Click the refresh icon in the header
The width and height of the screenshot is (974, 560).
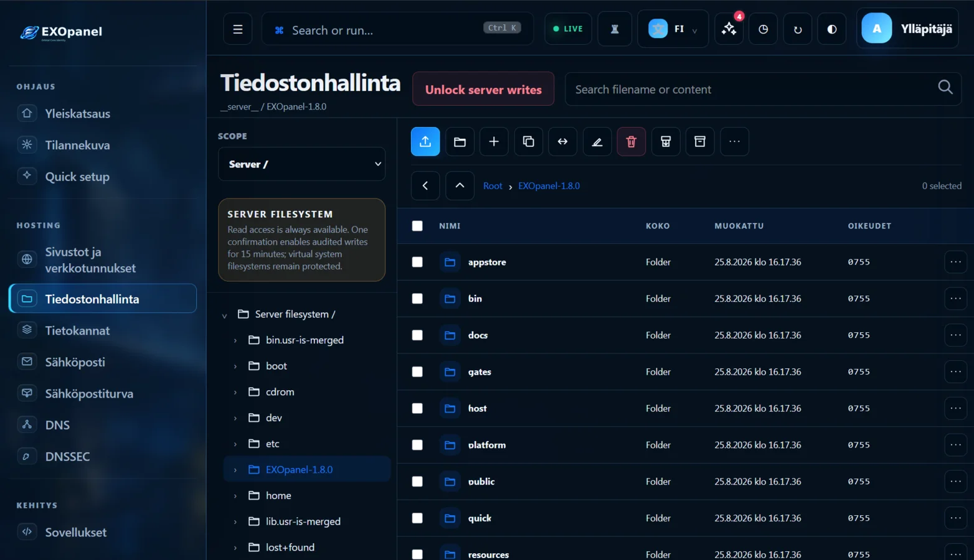798,29
